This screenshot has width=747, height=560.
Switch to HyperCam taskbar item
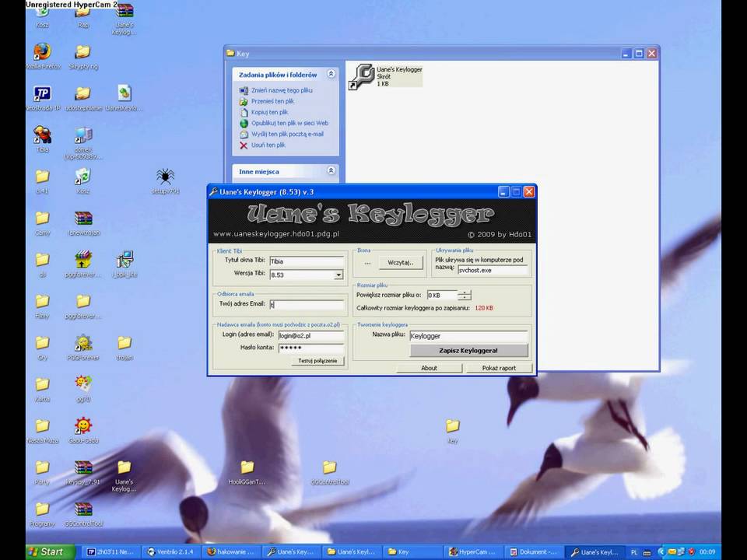[473, 552]
